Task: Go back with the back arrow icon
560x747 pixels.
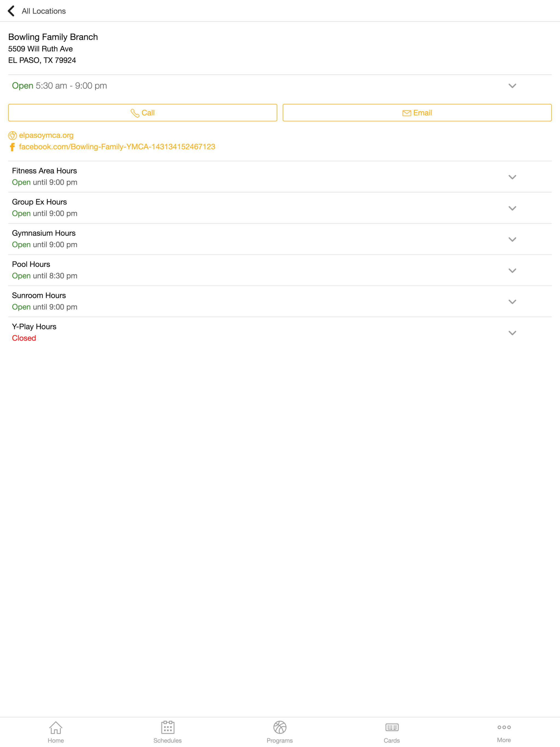Action: (11, 11)
